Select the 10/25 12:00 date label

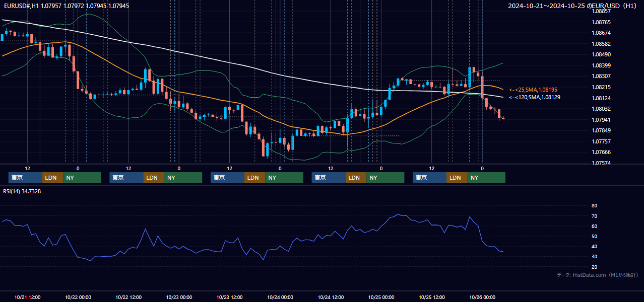(x=432, y=297)
